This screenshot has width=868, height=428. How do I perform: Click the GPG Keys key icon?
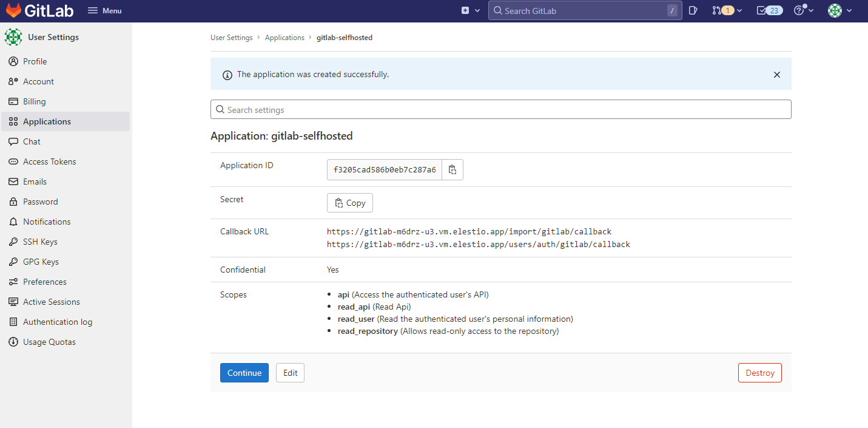click(x=13, y=262)
